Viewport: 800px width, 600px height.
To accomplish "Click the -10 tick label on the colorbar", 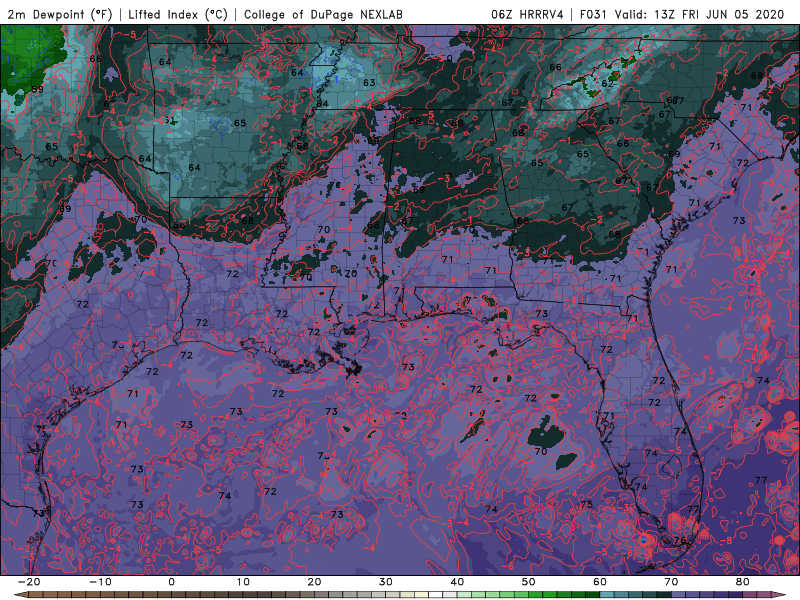I will tap(100, 582).
